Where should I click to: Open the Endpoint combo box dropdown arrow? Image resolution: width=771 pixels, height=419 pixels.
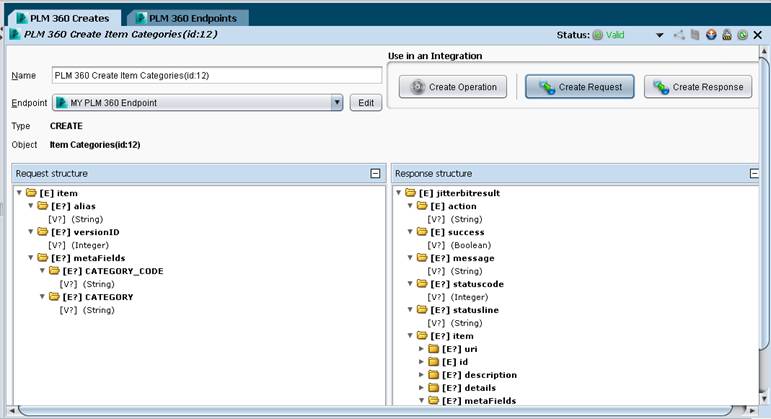(x=337, y=103)
